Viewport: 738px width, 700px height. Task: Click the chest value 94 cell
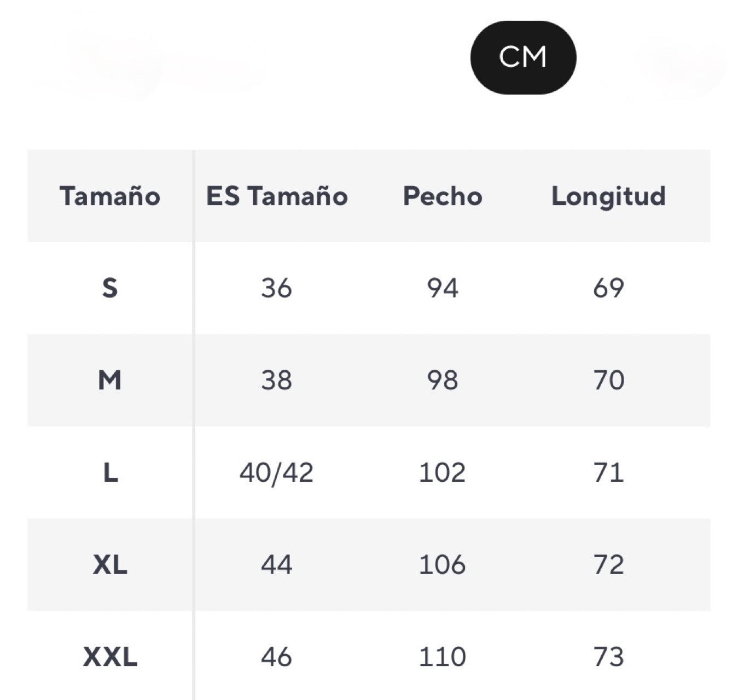[443, 288]
